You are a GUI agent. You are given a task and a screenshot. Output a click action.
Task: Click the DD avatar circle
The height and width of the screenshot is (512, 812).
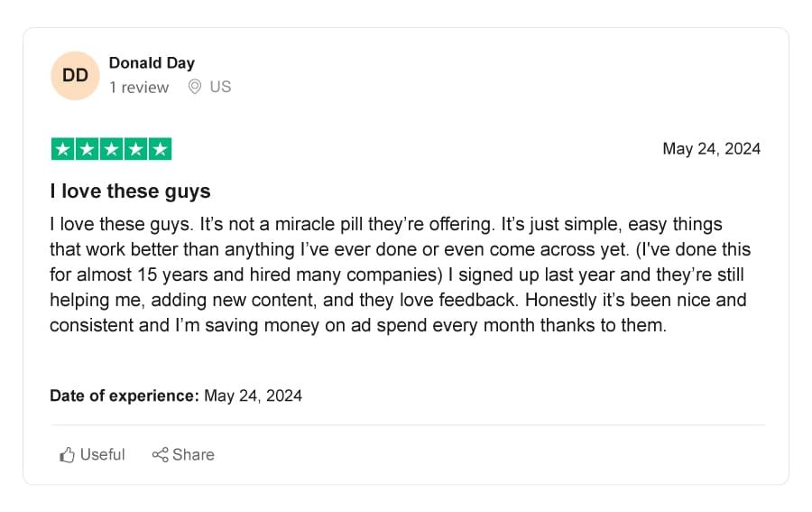(75, 76)
